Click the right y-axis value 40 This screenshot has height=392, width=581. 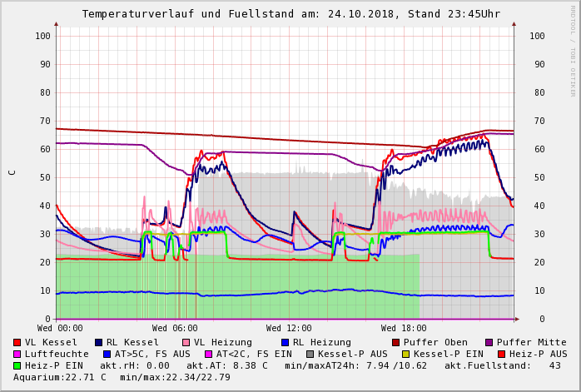540,206
